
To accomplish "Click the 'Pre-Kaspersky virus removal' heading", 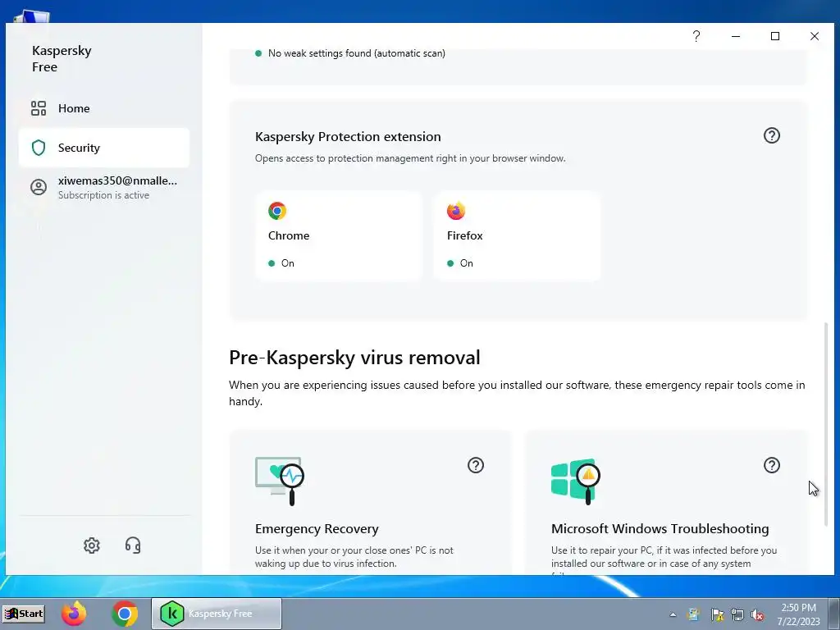I will [354, 358].
